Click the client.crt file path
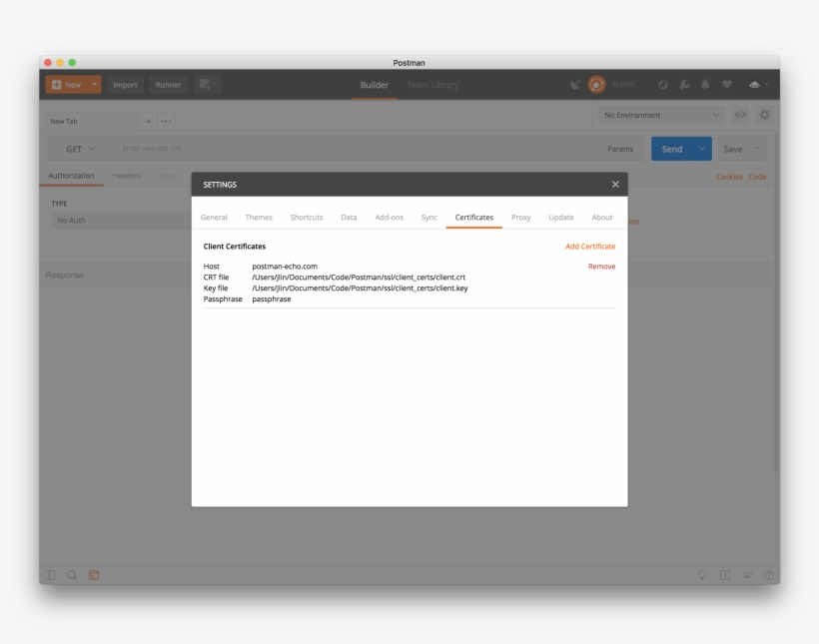The width and height of the screenshot is (819, 644). click(x=359, y=278)
